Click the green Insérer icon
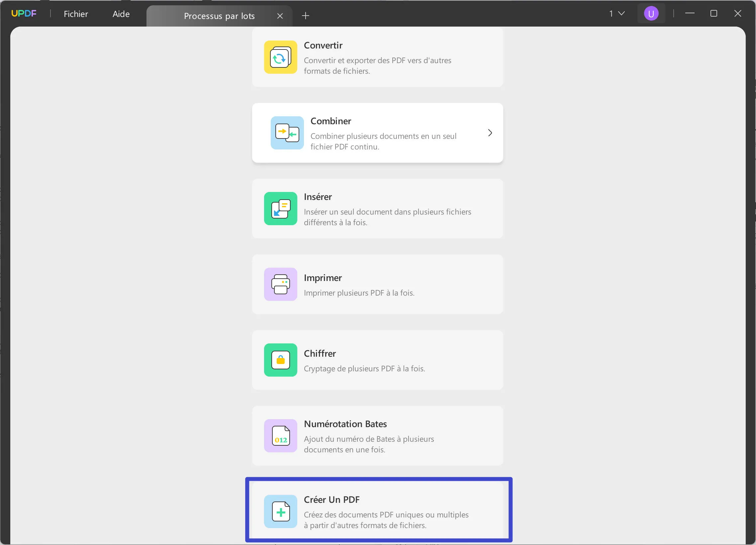This screenshot has height=545, width=756. pyautogui.click(x=280, y=208)
